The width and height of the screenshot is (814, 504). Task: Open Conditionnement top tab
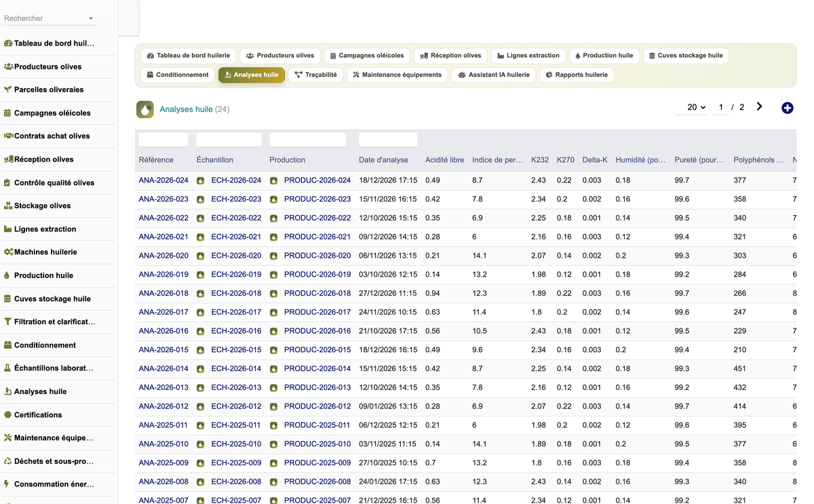(178, 75)
